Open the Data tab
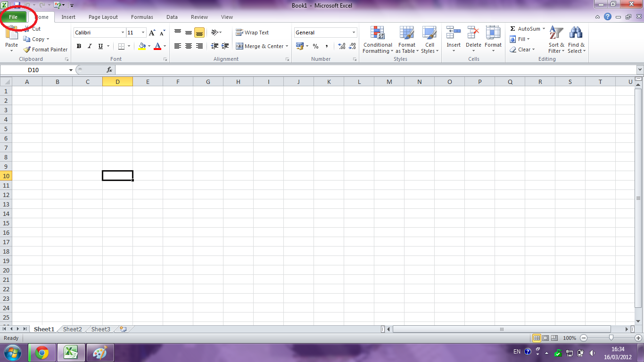 [172, 17]
